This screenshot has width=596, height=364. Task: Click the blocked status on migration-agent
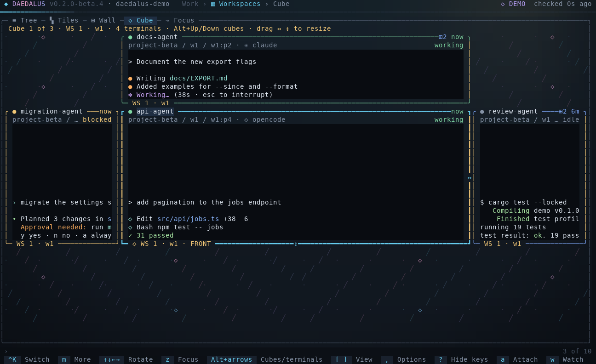pyautogui.click(x=97, y=119)
